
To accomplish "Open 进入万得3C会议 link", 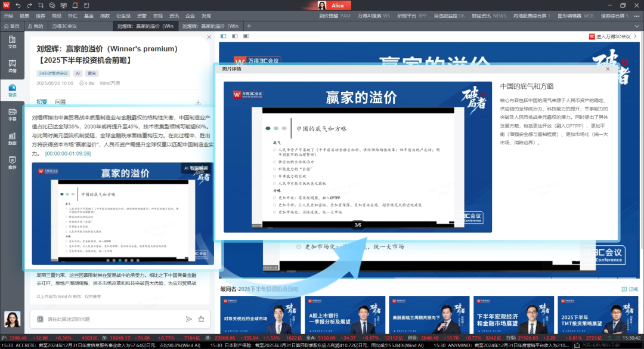I will pyautogui.click(x=613, y=36).
